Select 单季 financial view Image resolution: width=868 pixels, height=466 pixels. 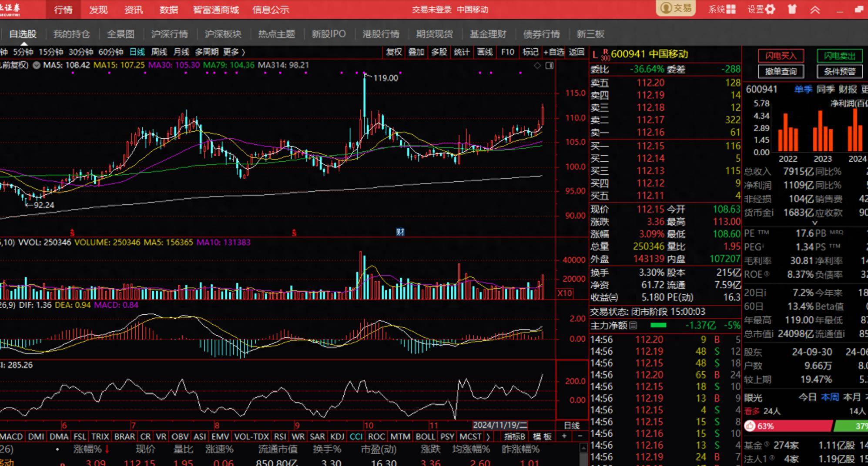(x=803, y=90)
